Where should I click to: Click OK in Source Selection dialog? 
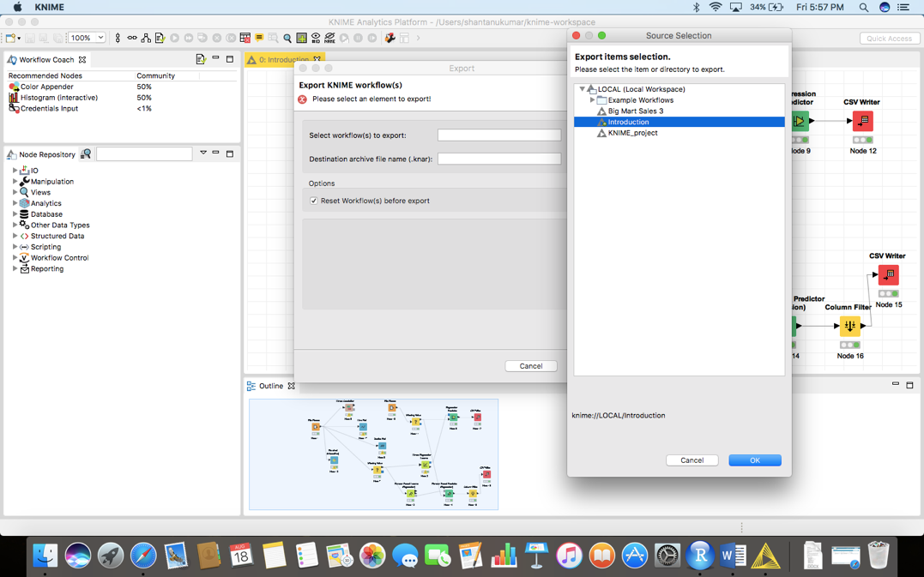(x=754, y=460)
